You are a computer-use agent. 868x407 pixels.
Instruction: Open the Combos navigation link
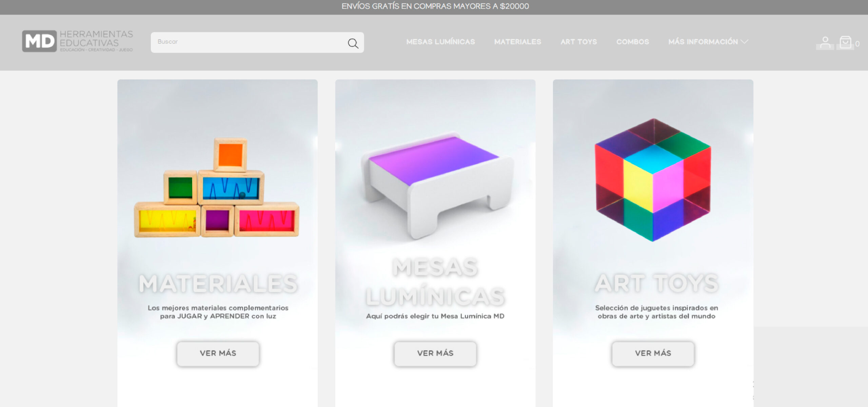(632, 42)
